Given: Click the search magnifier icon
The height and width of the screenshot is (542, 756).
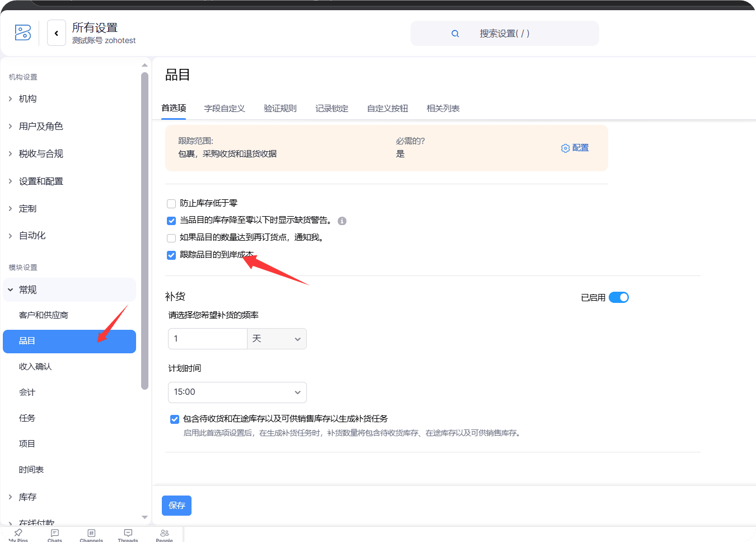Looking at the screenshot, I should (x=455, y=34).
